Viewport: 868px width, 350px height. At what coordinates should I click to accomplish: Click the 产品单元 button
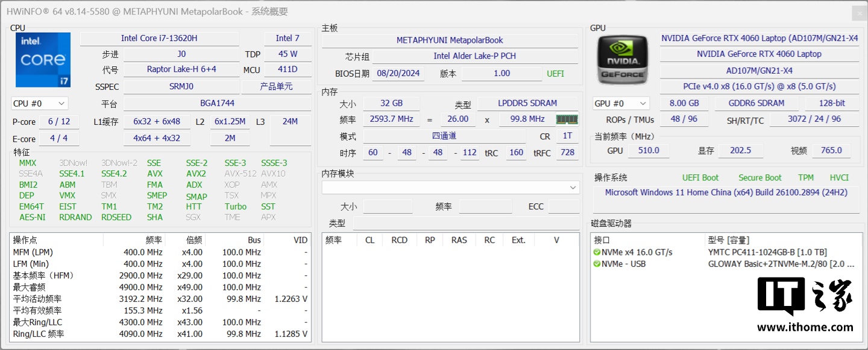click(276, 86)
